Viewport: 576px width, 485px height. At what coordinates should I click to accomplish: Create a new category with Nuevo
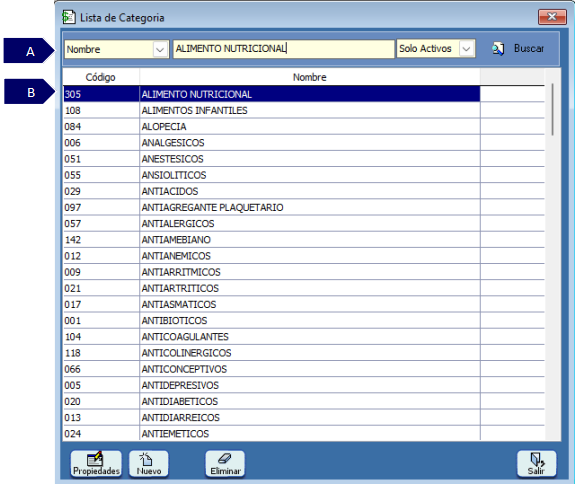pos(149,464)
